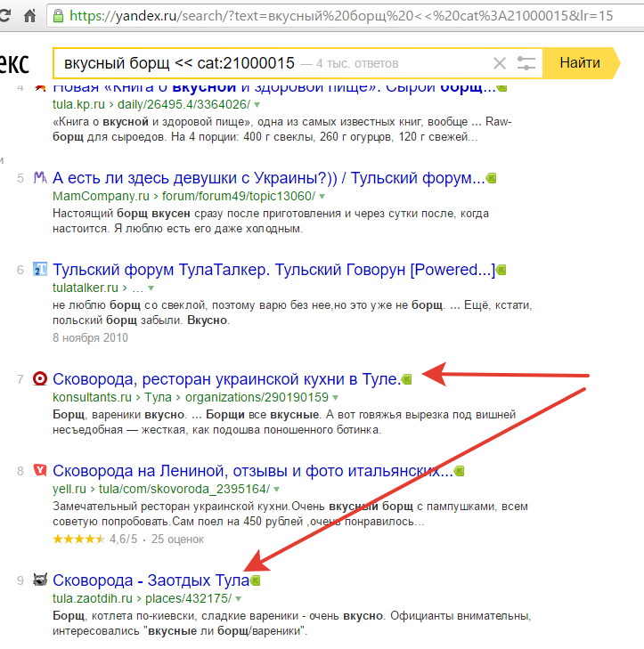Open result 'А есть ли здесь девушки с Украины?'
This screenshot has height=649, width=644.
click(268, 178)
